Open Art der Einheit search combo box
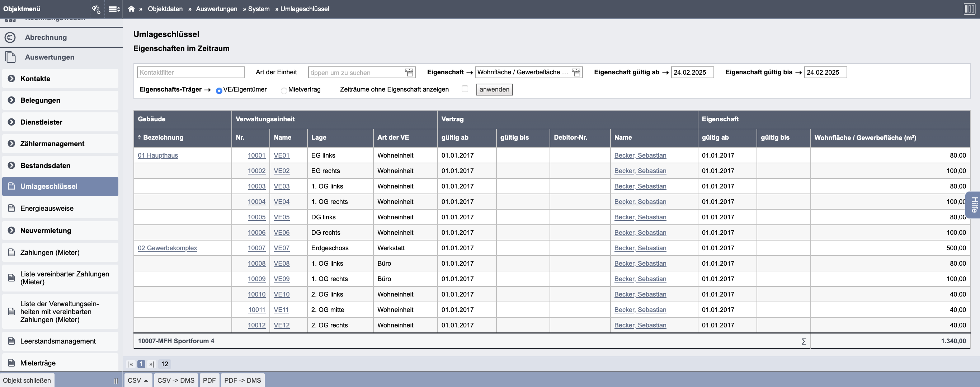This screenshot has height=387, width=980. (x=362, y=73)
